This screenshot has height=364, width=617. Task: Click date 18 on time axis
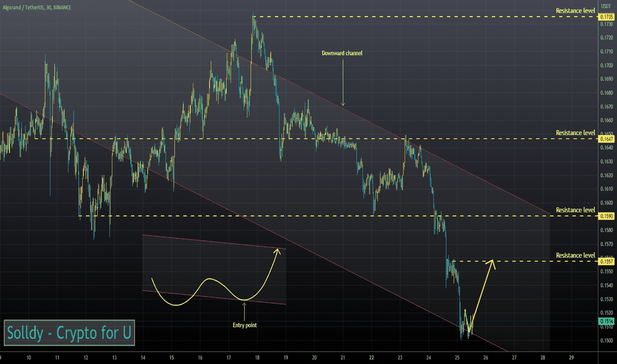coord(257,357)
